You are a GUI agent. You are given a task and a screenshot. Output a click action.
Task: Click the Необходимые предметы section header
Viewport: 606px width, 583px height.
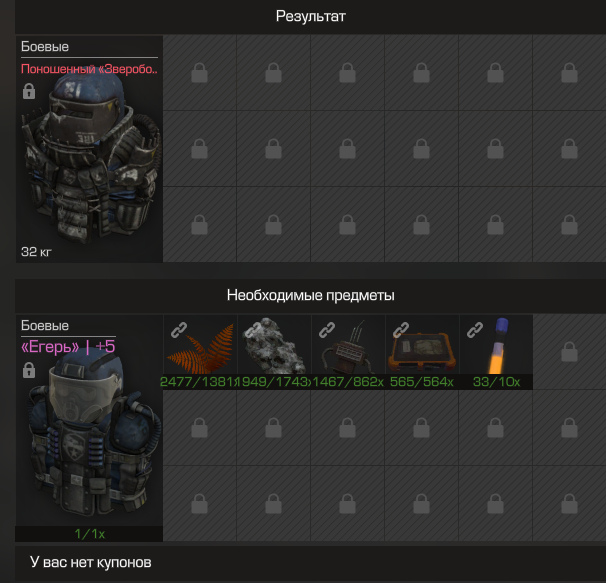click(310, 295)
